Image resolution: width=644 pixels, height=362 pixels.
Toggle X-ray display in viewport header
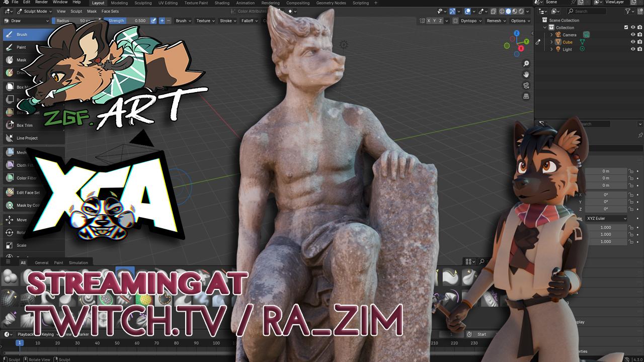[494, 11]
